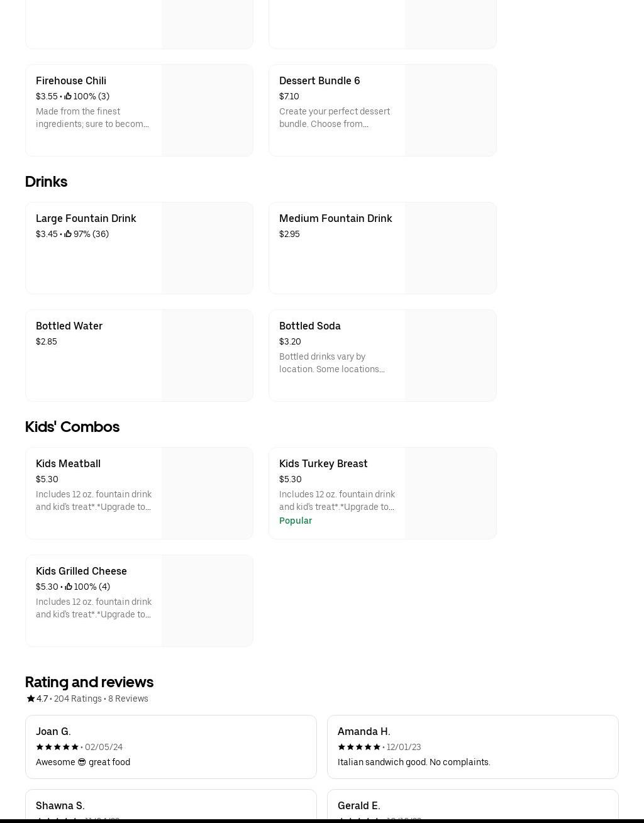Select Dessert Bundle 6 title
Image resolution: width=644 pixels, height=823 pixels.
tap(319, 80)
